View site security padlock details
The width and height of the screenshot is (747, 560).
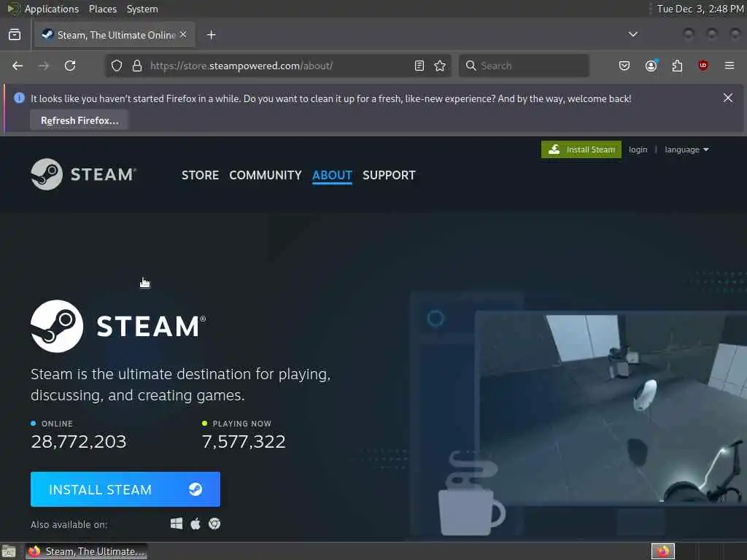[137, 66]
